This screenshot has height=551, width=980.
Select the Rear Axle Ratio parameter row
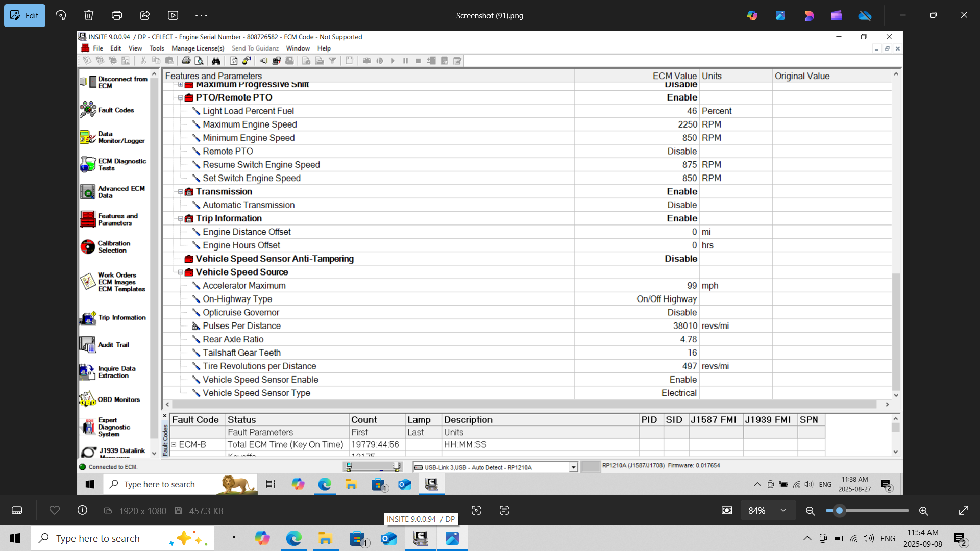point(233,339)
